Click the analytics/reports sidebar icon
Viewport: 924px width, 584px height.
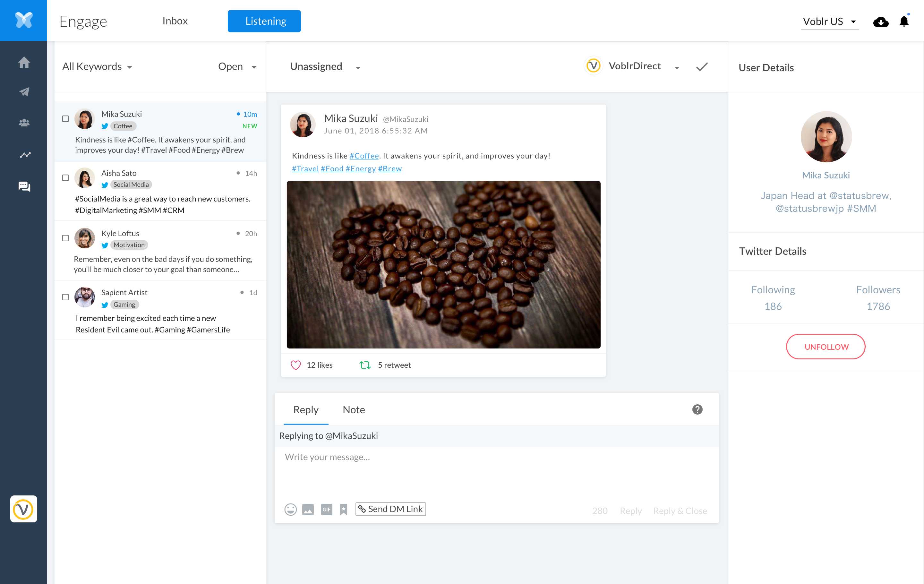click(x=23, y=154)
